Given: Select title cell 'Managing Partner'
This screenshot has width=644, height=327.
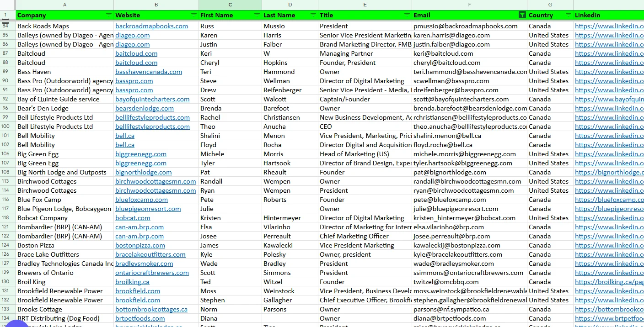Looking at the screenshot, I should tap(365, 53).
